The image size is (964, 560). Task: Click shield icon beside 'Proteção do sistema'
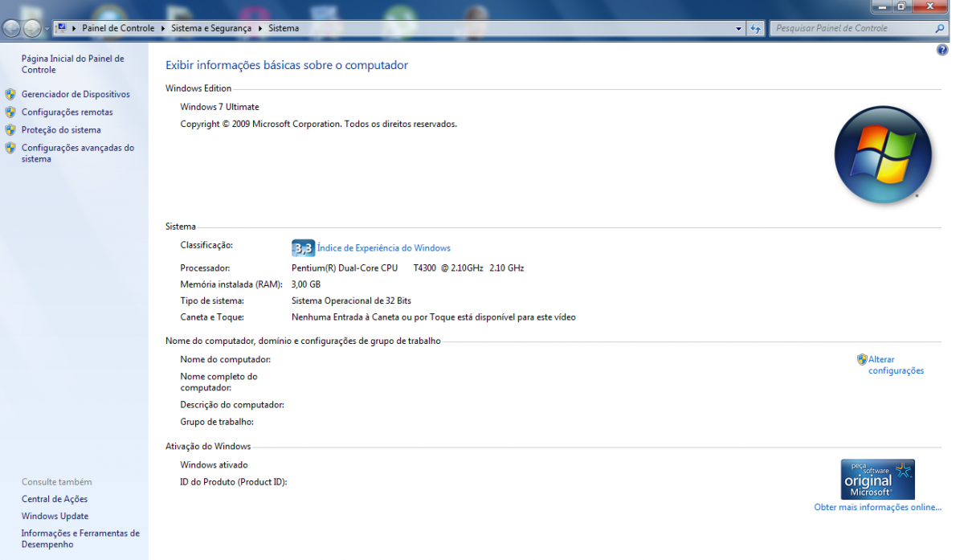10,129
